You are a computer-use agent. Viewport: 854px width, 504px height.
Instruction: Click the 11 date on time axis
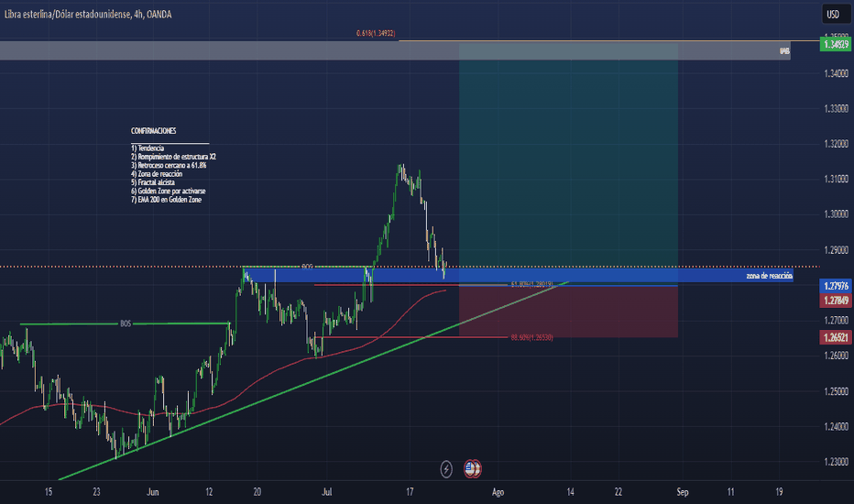[x=730, y=492]
